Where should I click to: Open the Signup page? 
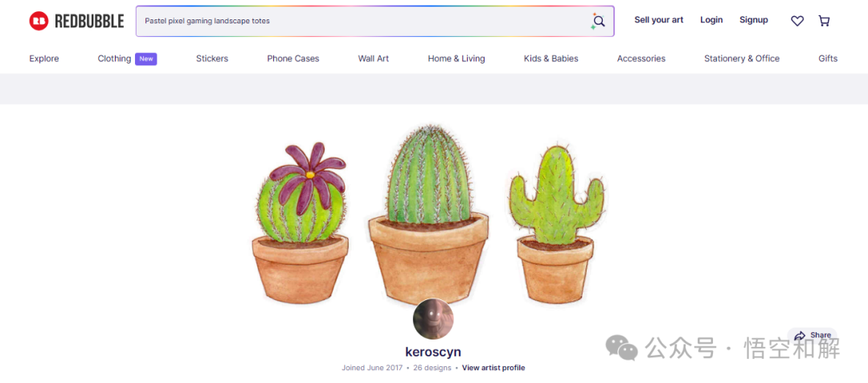pyautogui.click(x=753, y=20)
